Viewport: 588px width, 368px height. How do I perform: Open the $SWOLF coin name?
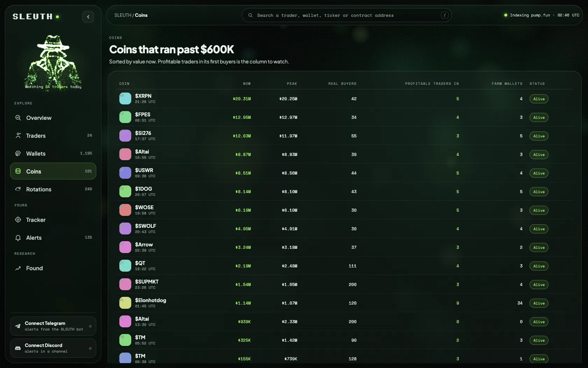click(x=146, y=226)
